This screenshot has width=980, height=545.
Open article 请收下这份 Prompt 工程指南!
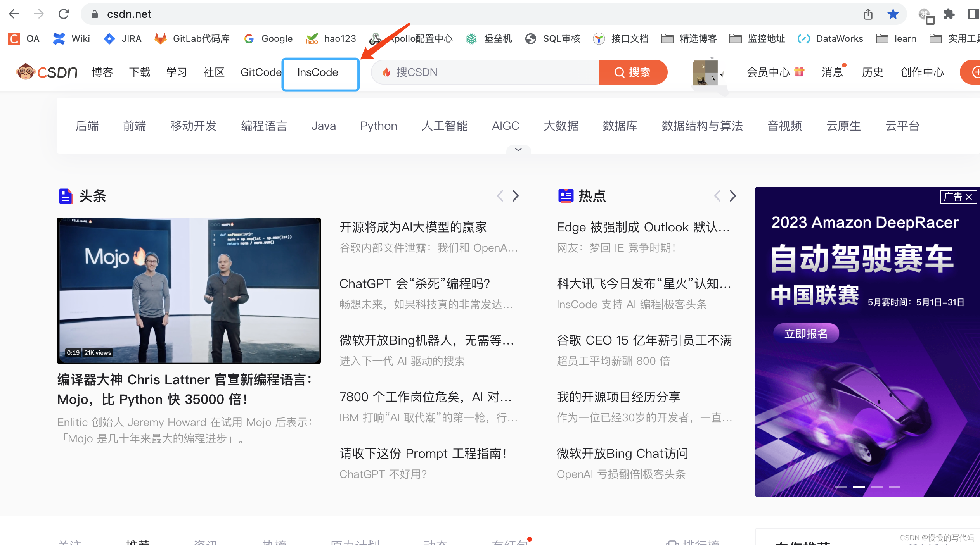423,454
